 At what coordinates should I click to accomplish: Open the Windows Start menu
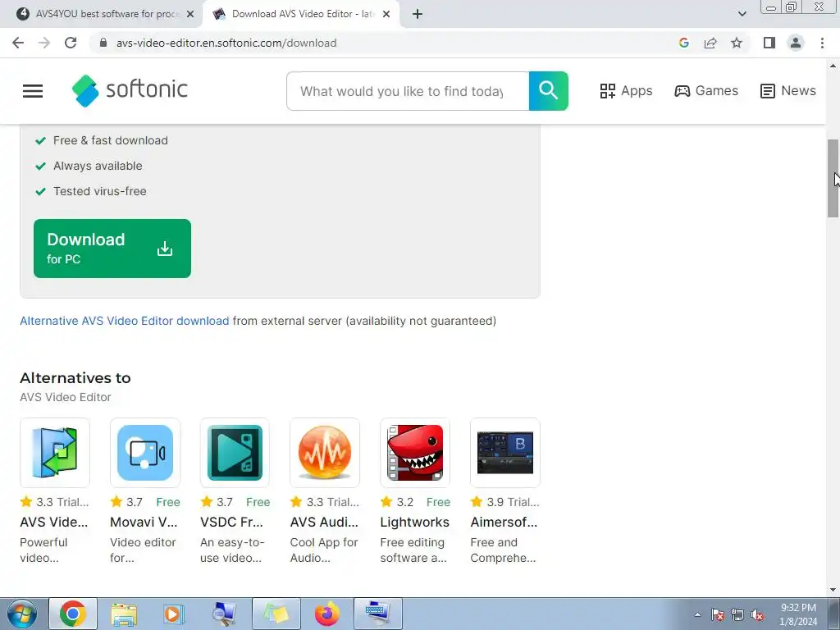(22, 614)
